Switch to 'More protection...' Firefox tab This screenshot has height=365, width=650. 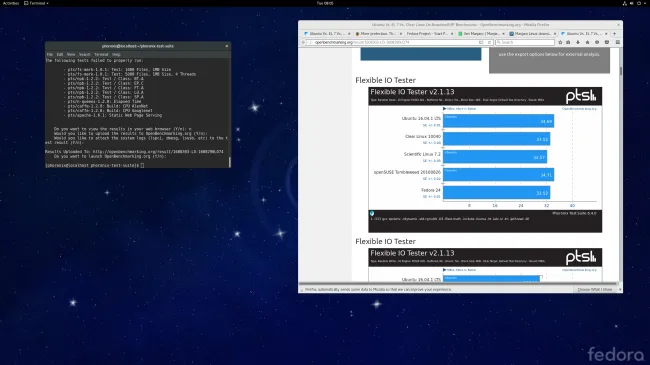coord(378,34)
